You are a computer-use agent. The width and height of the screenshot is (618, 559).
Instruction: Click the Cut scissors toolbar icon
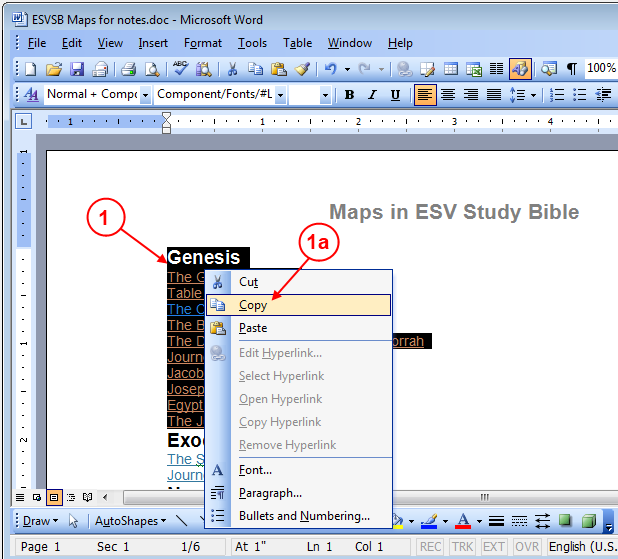coord(233,69)
